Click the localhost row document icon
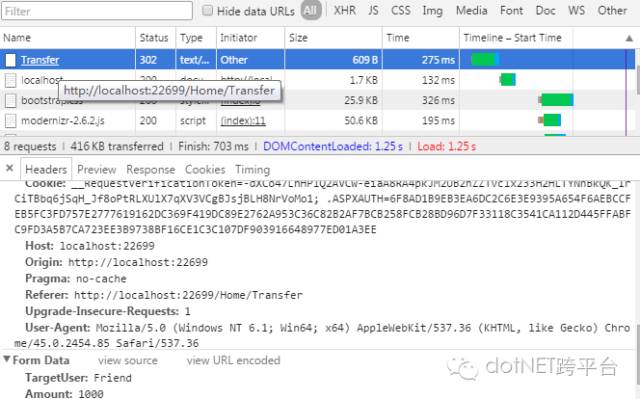Viewport: 640px width, 399px height. tap(11, 80)
